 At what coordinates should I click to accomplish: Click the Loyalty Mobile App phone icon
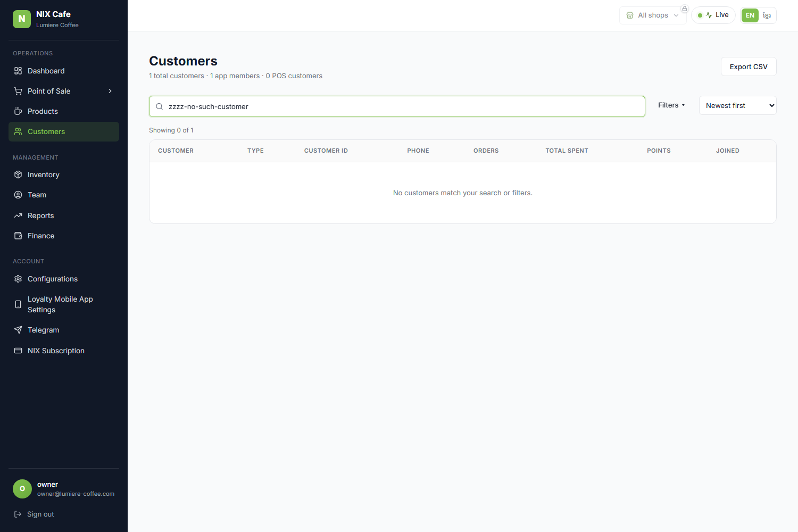click(18, 304)
